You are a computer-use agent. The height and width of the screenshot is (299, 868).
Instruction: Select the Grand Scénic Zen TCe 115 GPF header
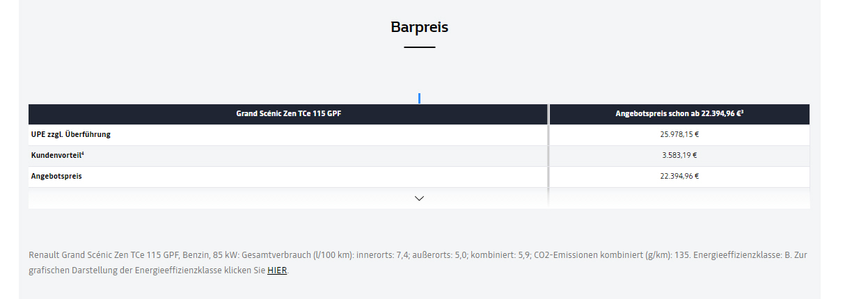click(288, 113)
